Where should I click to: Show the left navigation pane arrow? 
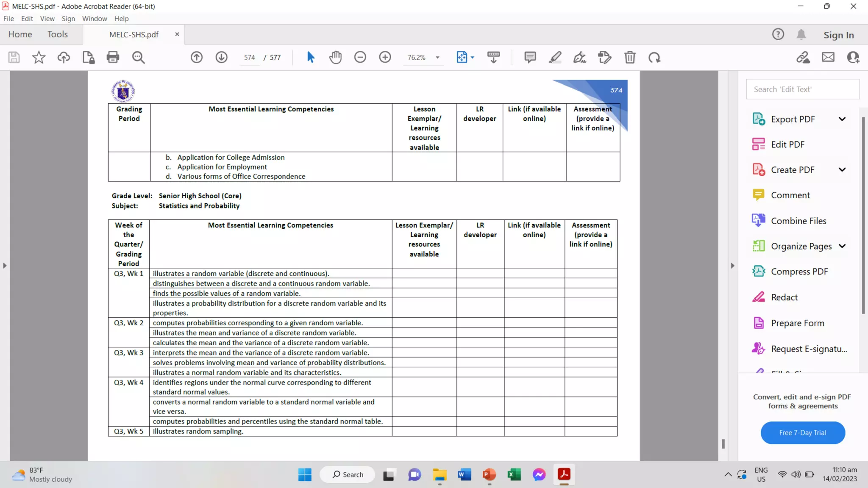[x=5, y=266]
